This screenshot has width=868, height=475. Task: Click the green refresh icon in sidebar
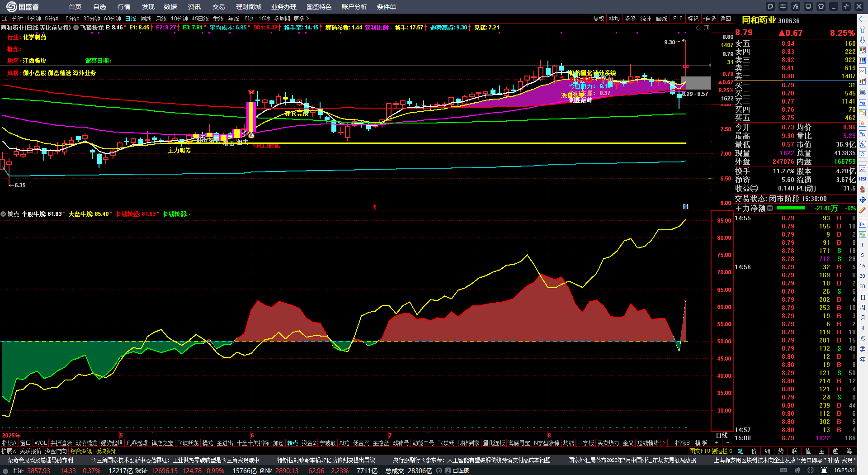pyautogui.click(x=863, y=234)
